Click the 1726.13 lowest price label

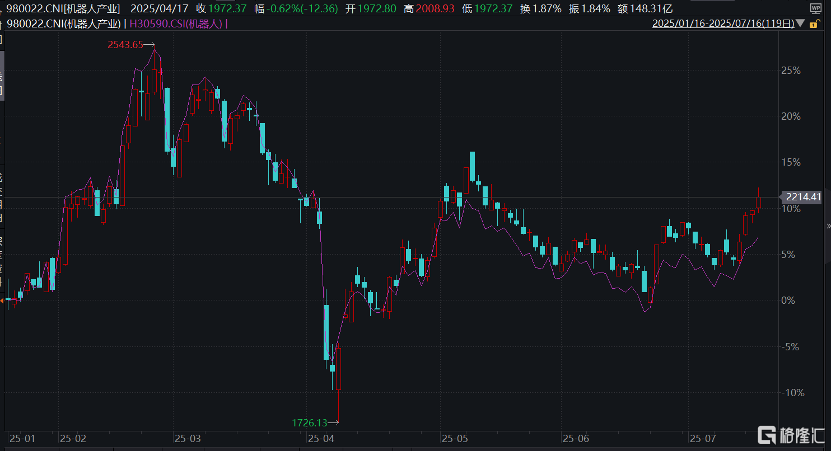point(309,423)
